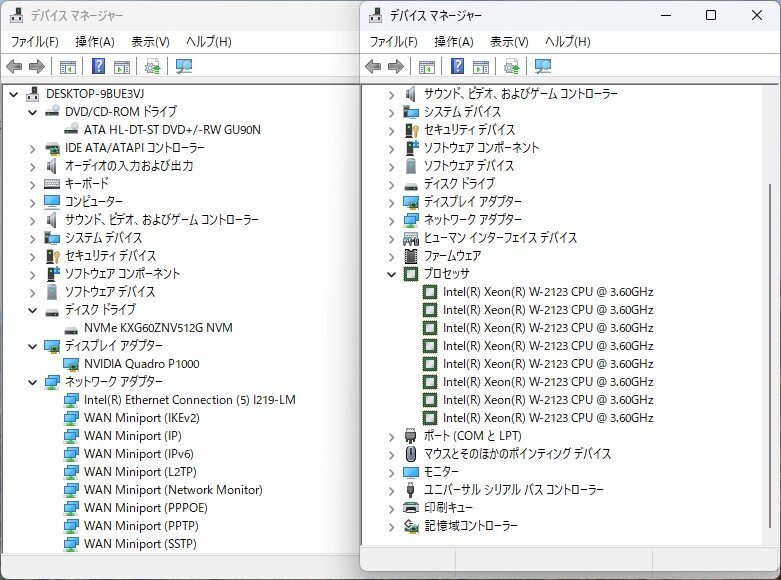
Task: Select コンピューター category in left window
Action: coord(94,201)
